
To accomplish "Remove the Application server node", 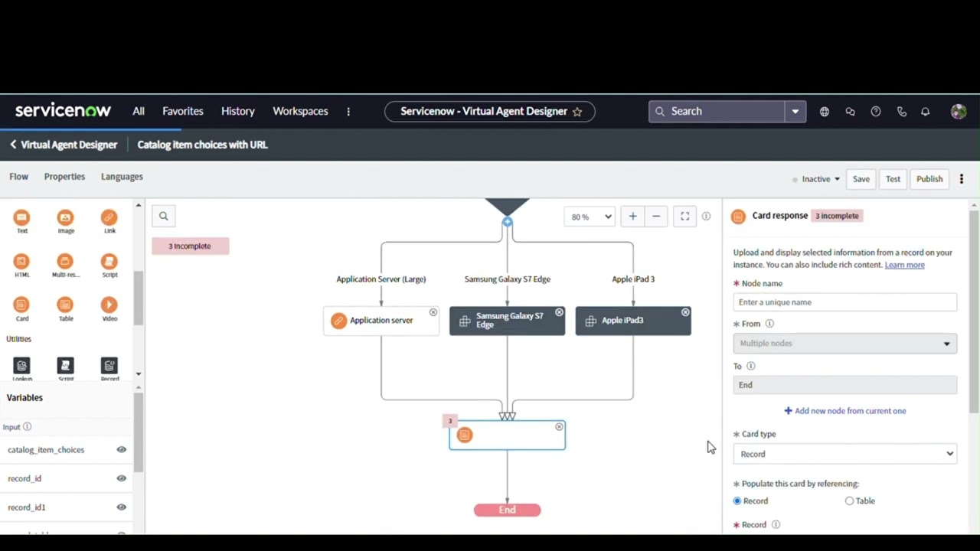I will tap(433, 312).
